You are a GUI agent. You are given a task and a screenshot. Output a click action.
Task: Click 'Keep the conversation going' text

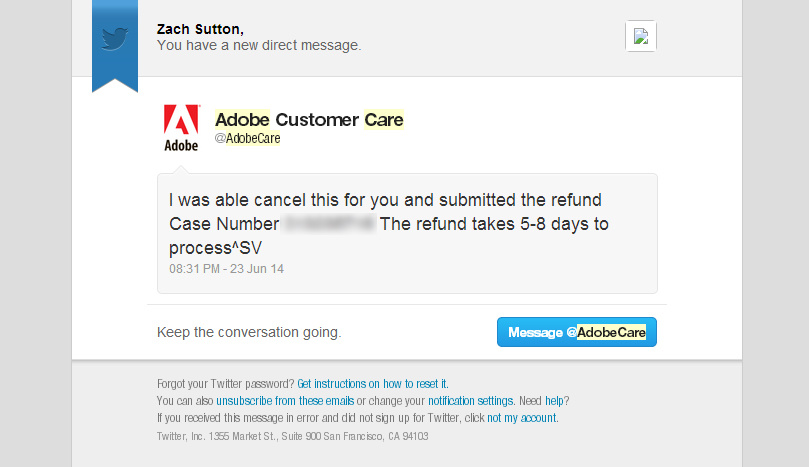tap(249, 332)
